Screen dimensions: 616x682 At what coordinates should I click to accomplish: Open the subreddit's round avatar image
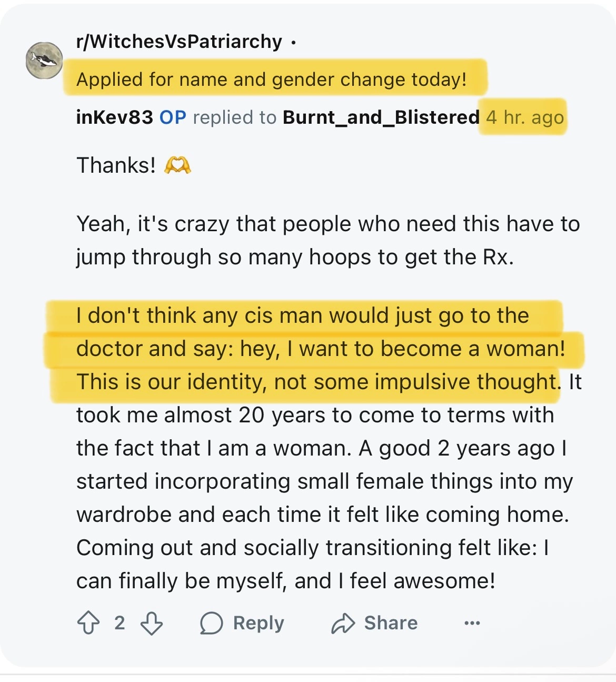point(45,61)
